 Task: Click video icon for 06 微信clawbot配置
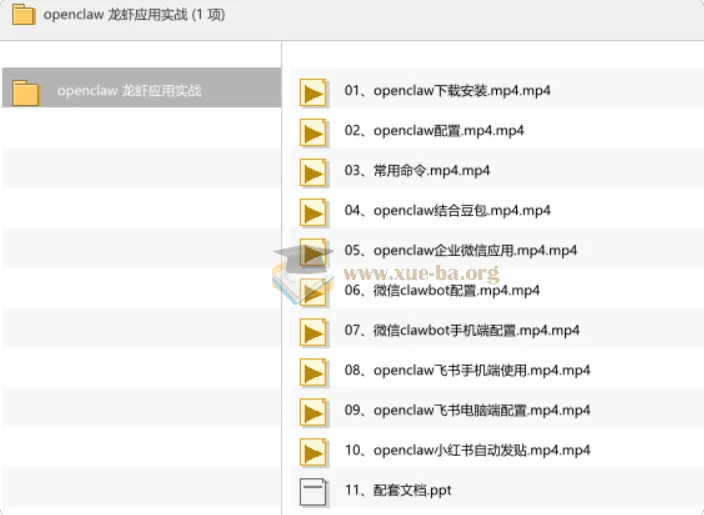click(x=313, y=292)
